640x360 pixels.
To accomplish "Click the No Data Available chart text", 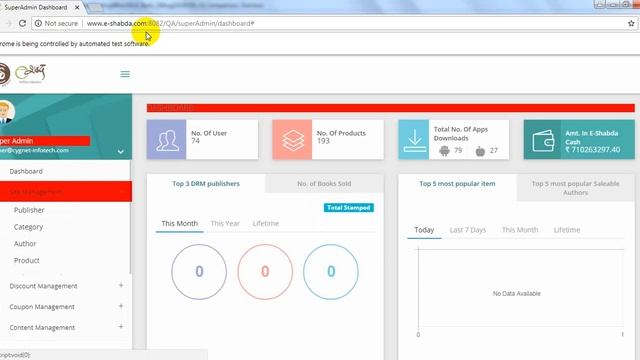I will (x=516, y=293).
